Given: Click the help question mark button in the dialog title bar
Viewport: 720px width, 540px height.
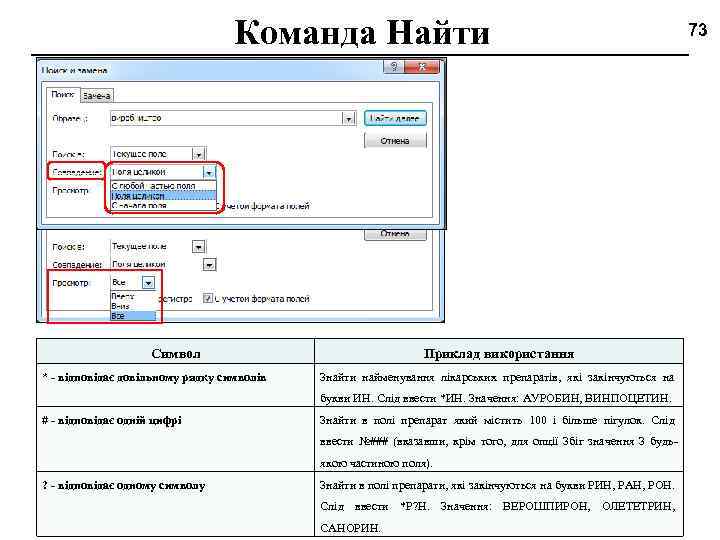Looking at the screenshot, I should (x=394, y=67).
